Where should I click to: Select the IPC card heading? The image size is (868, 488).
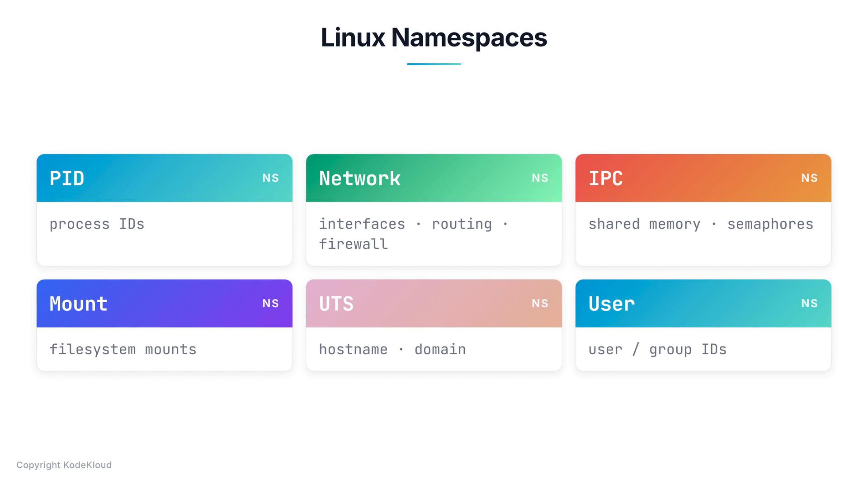click(606, 178)
